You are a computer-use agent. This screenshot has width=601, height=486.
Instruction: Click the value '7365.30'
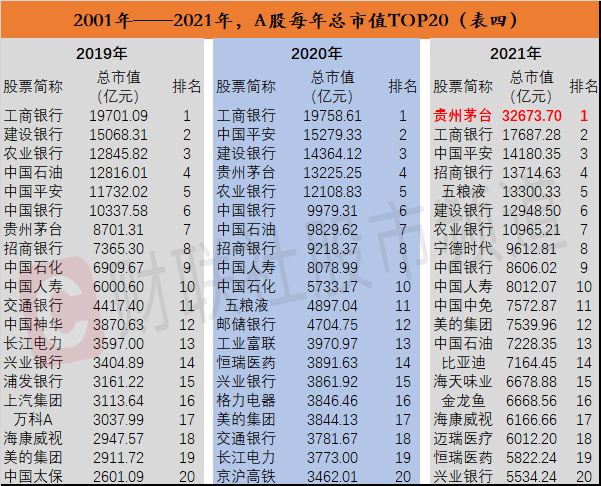pos(118,248)
